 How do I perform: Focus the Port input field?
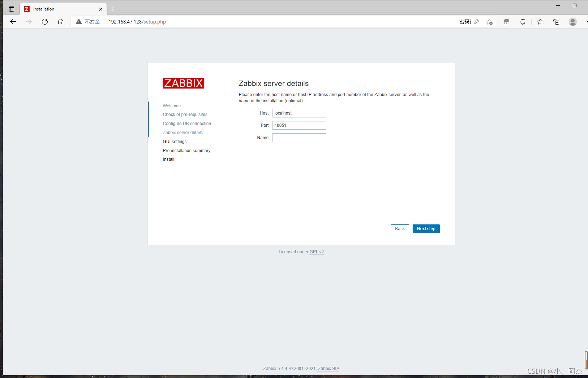pos(299,125)
